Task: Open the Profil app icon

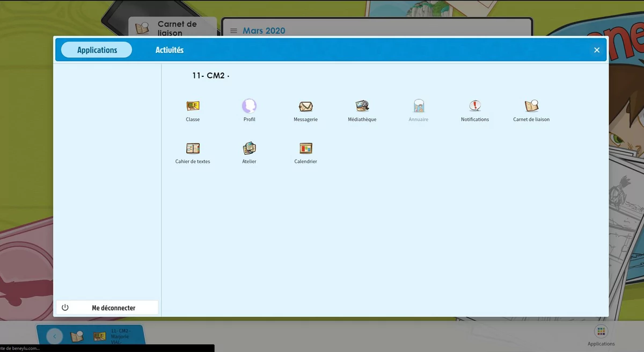Action: click(249, 106)
